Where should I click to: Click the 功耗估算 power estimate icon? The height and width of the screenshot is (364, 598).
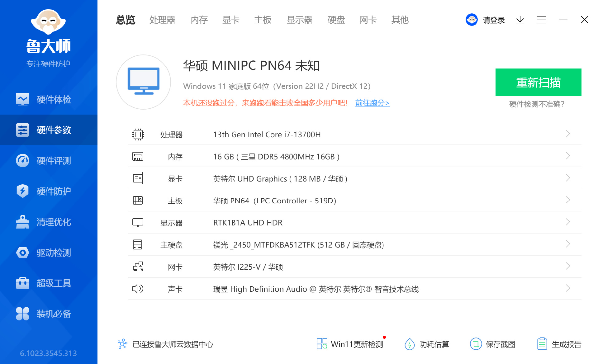click(410, 344)
